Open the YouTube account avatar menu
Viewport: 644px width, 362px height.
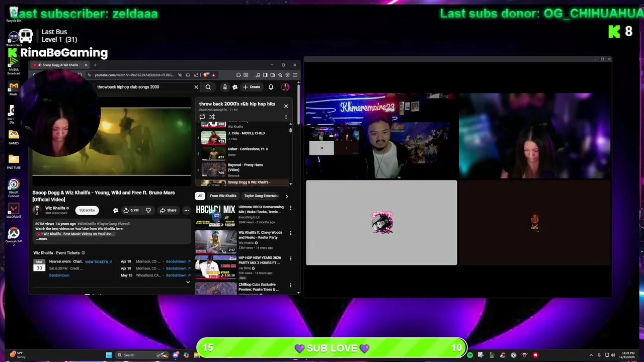(285, 87)
